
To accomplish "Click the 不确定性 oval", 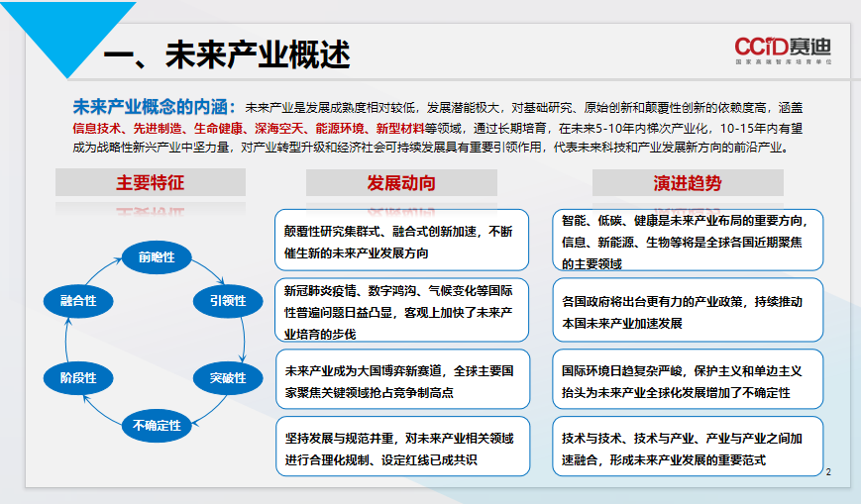I will (157, 426).
